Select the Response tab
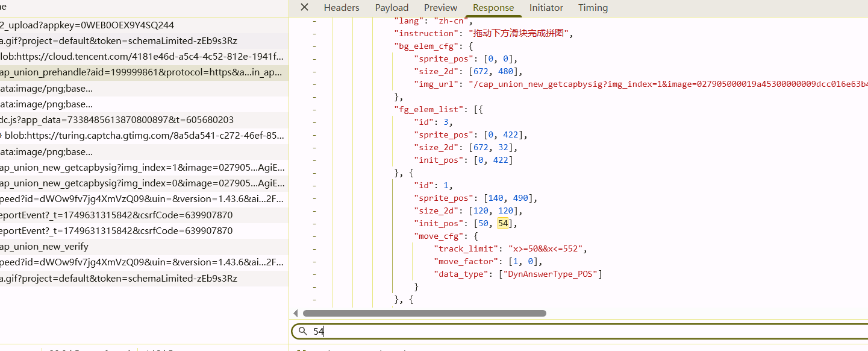The width and height of the screenshot is (868, 351). point(493,8)
